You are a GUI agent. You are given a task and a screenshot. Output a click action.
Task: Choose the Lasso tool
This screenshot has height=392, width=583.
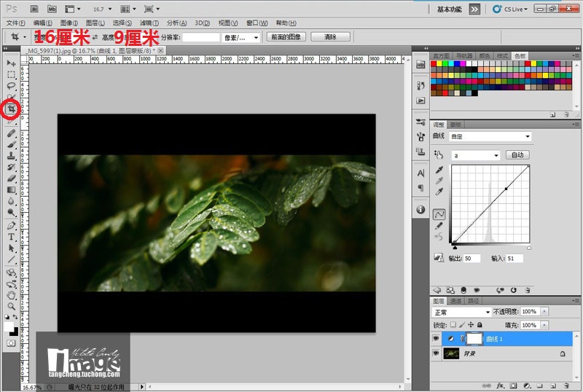tap(12, 86)
